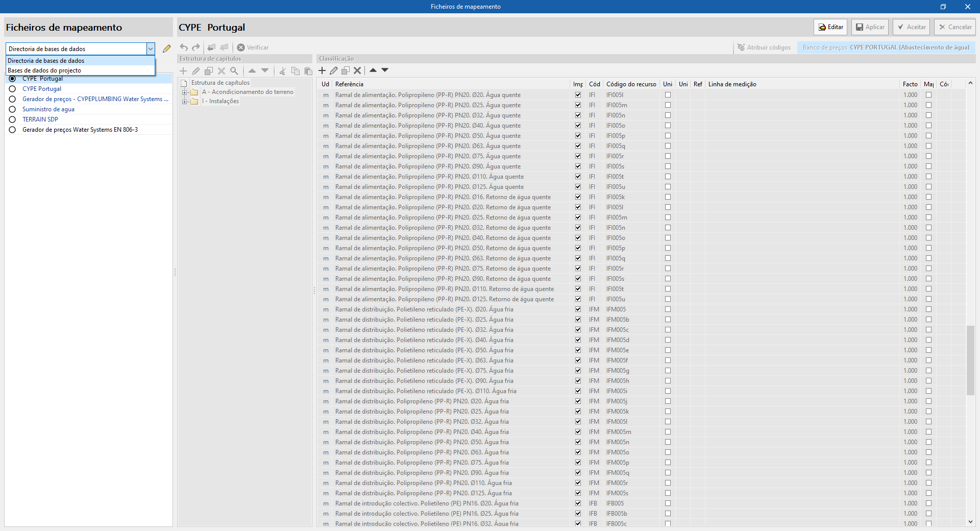Uncheck the Imp checkbox for code IFB005b
Image resolution: width=980 pixels, height=531 pixels.
point(578,514)
